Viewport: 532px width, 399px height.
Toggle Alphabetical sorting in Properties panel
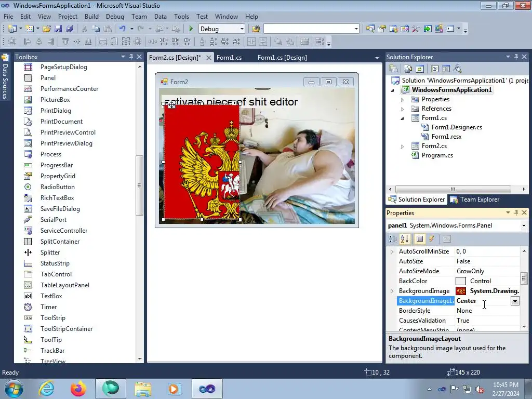coord(404,239)
